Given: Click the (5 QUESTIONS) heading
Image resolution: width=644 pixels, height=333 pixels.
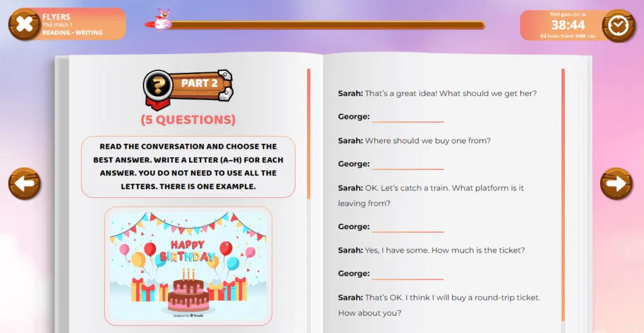Looking at the screenshot, I should point(188,119).
